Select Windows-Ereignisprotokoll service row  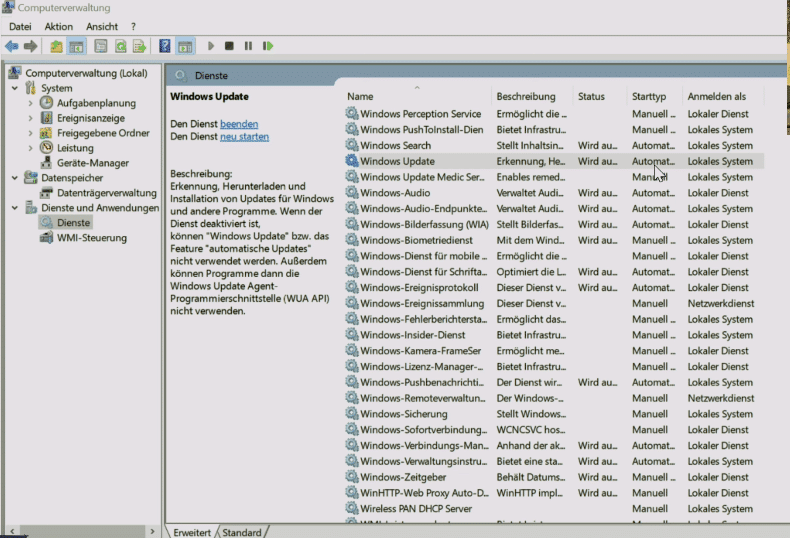click(x=554, y=288)
